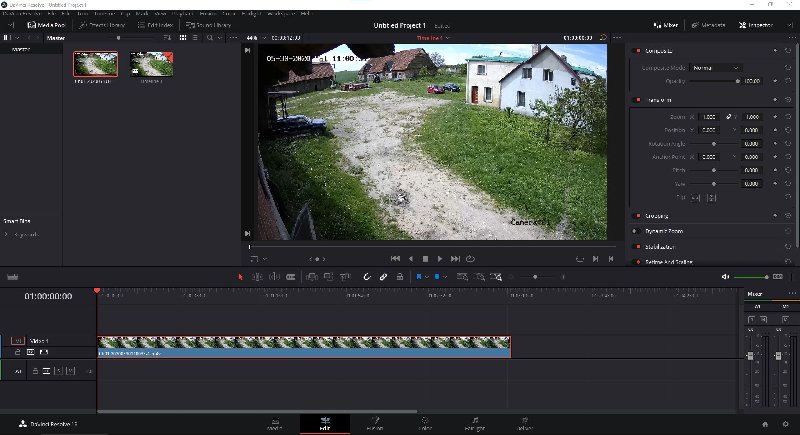Click Go to Last Frame control
The height and width of the screenshot is (435, 800).
[455, 259]
